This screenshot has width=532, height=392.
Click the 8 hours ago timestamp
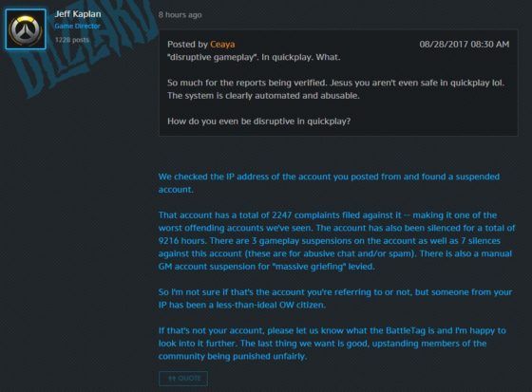(180, 15)
